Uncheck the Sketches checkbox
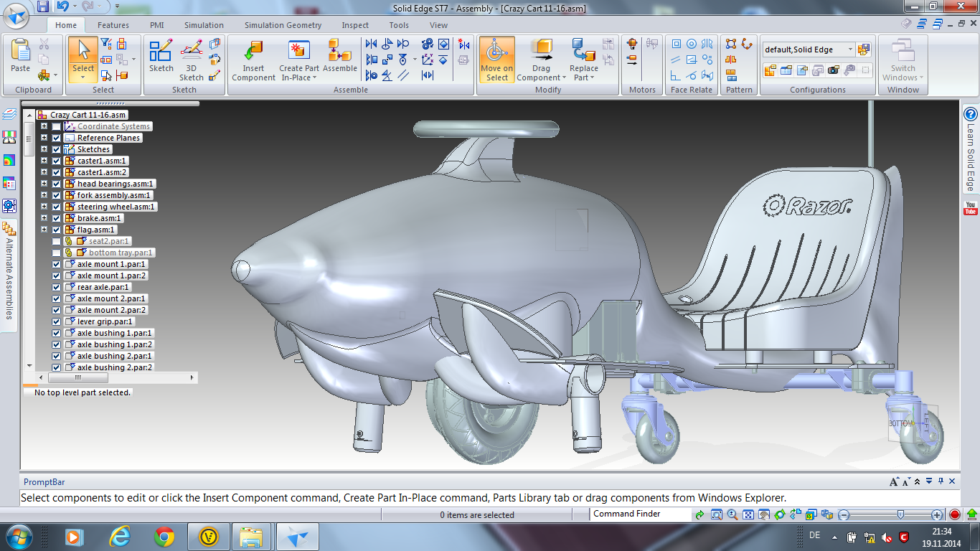The width and height of the screenshot is (980, 551). coord(56,149)
